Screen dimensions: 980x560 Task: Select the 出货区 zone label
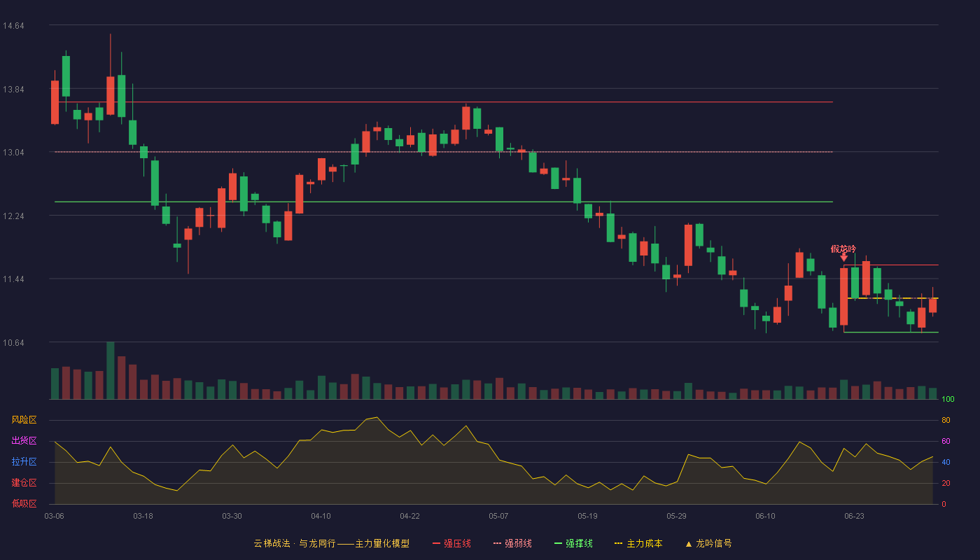tap(24, 441)
